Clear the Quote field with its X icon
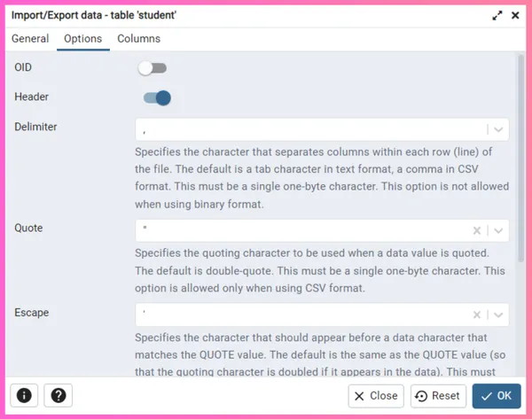This screenshot has height=419, width=532. click(477, 231)
